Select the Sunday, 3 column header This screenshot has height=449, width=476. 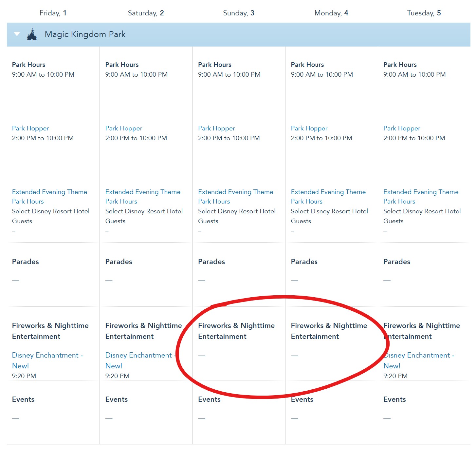point(239,13)
